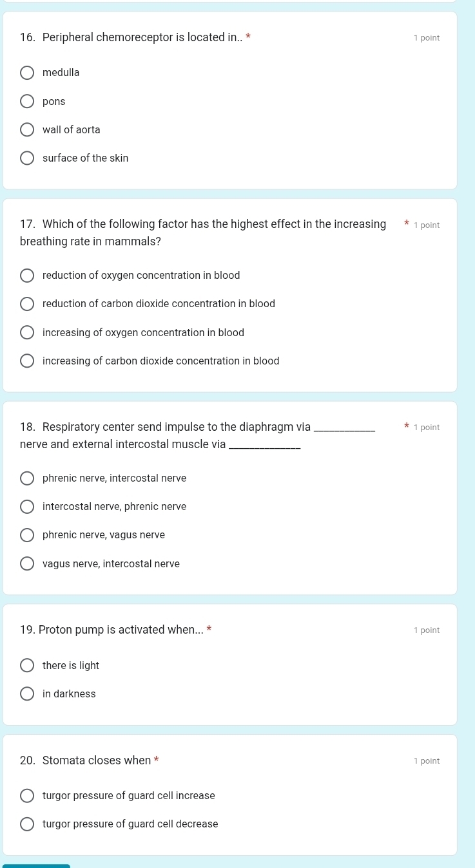Pick "surface of the skin" option

pos(27,158)
